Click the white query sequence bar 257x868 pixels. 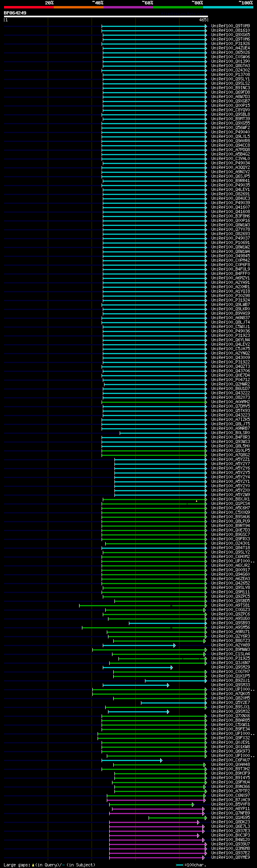click(x=106, y=16)
